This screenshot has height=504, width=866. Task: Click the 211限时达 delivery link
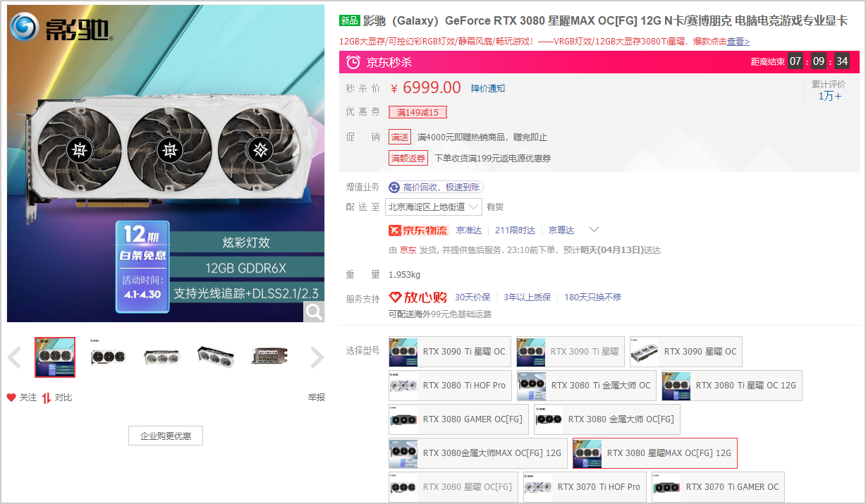(515, 231)
